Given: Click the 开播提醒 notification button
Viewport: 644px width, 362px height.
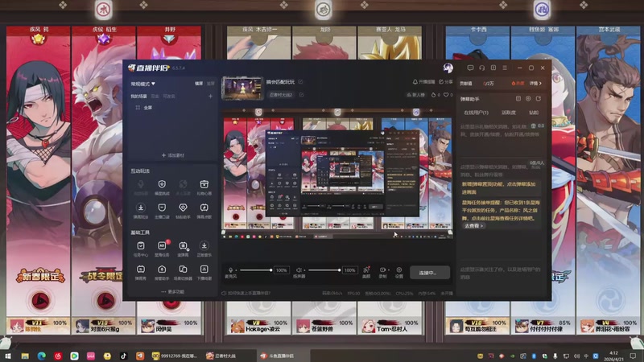Looking at the screenshot, I should 423,82.
